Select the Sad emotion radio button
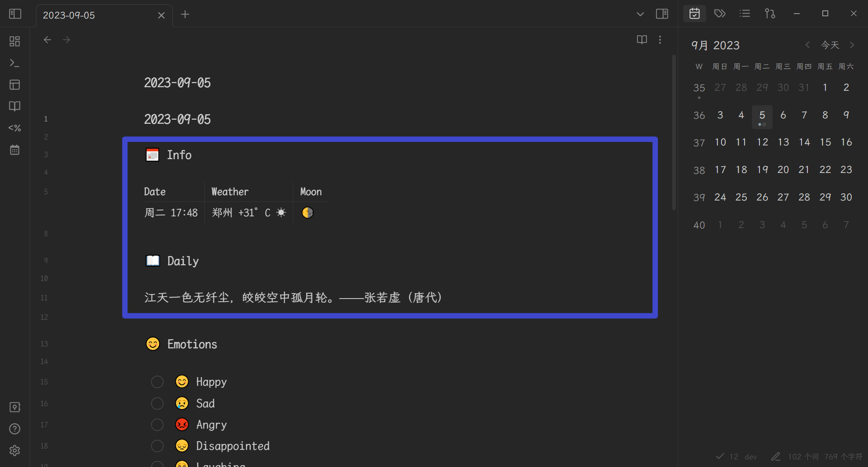This screenshot has width=868, height=467. coord(157,403)
